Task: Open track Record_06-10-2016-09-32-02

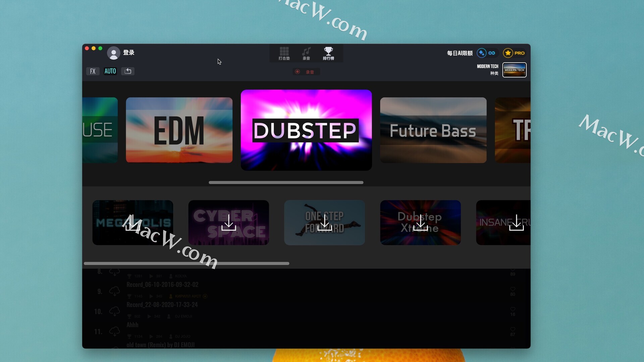Action: (x=162, y=285)
